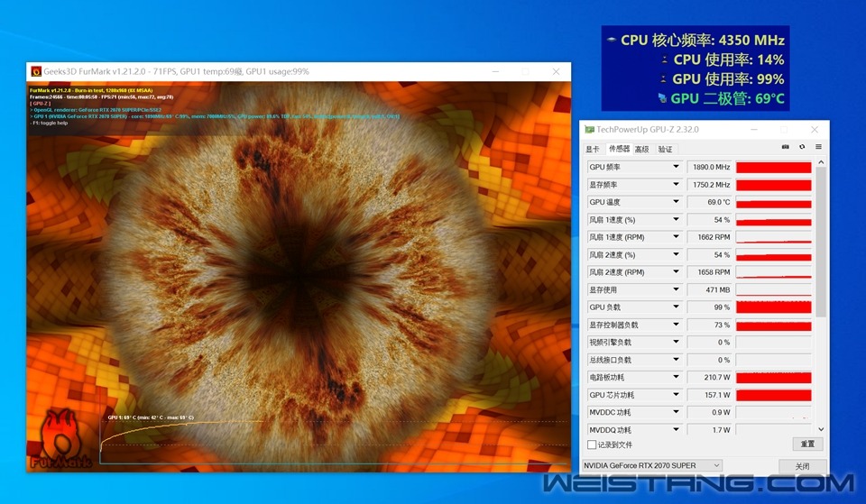Close the GPU-Z window with the X
Image resolution: width=866 pixels, height=504 pixels.
pyautogui.click(x=814, y=130)
